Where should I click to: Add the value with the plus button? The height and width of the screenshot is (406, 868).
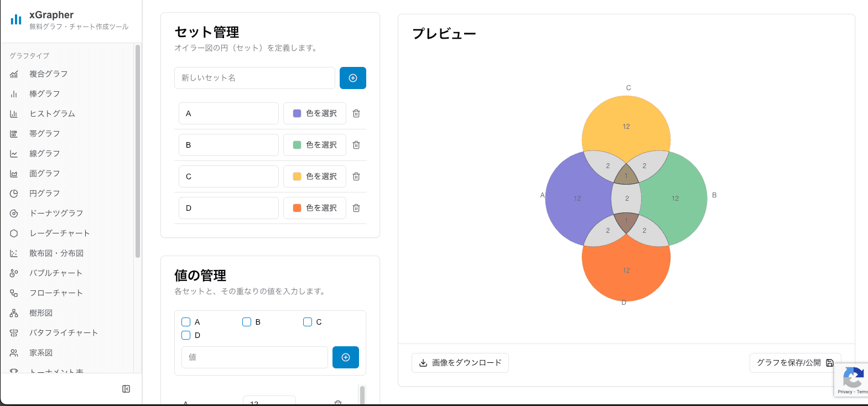pos(346,357)
